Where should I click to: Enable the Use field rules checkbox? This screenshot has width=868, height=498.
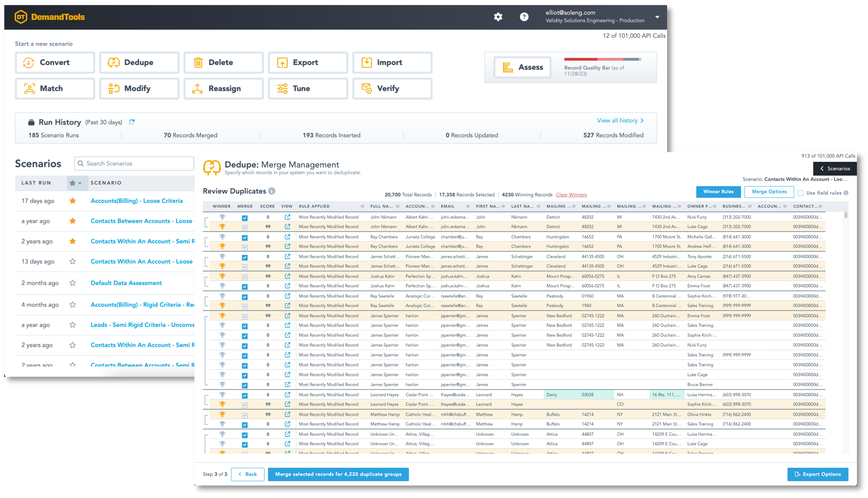tap(800, 193)
